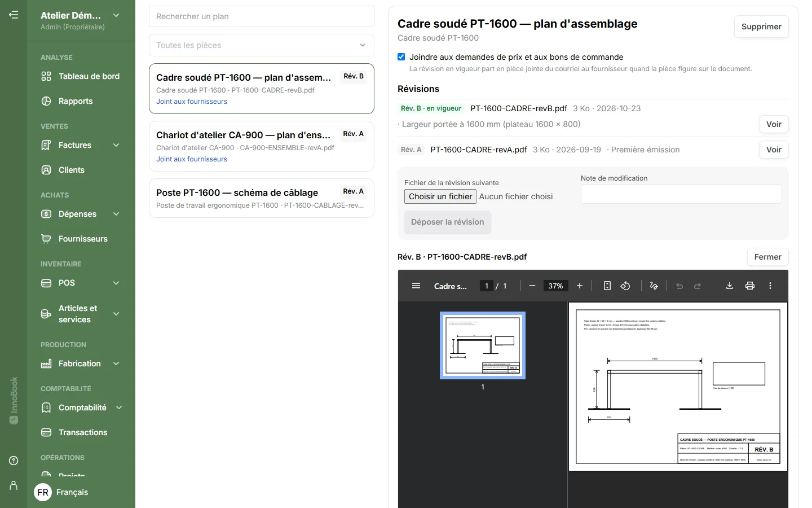Viewport: 812px width, 508px height.
Task: Click the Supprimer button
Action: point(761,27)
